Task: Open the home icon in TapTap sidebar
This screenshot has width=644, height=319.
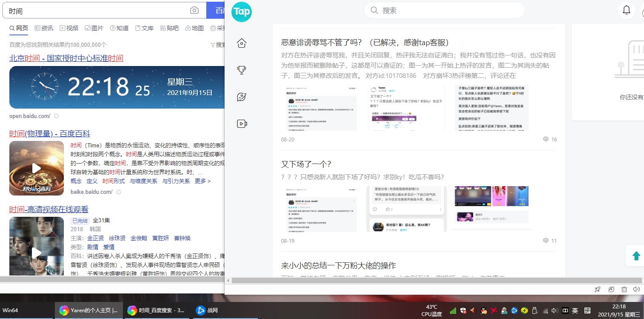Action: 242,43
